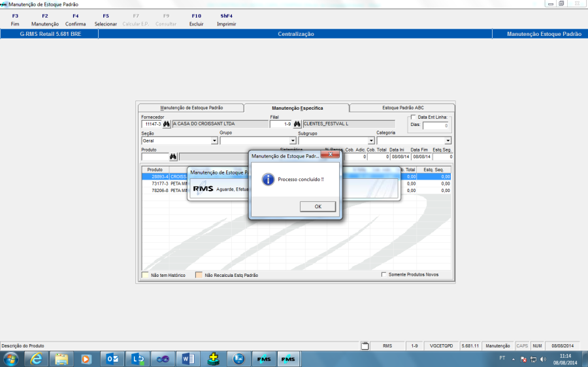Click Não tem Histórico legend color box
The image size is (588, 367).
point(145,275)
